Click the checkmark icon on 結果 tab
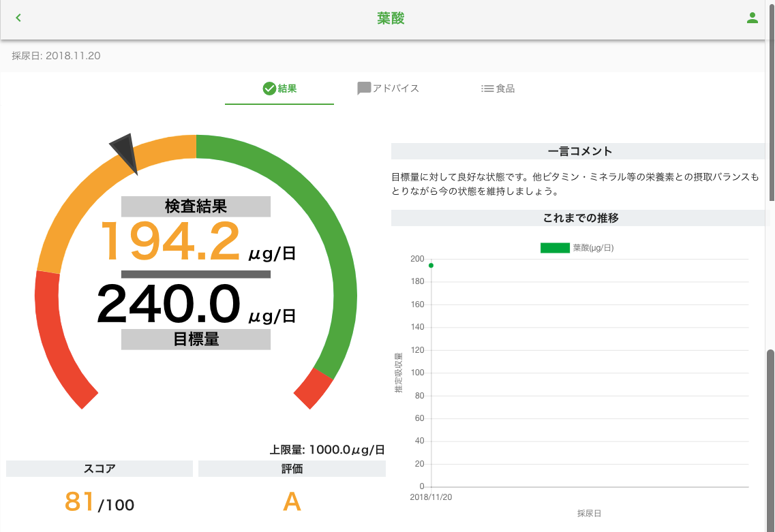 pyautogui.click(x=269, y=89)
